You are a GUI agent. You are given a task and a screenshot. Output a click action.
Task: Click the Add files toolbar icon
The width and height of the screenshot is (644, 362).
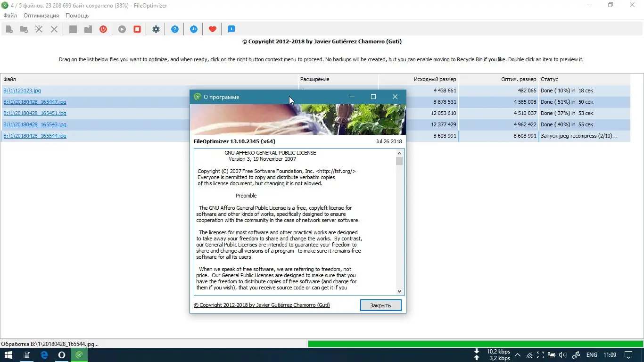click(9, 29)
